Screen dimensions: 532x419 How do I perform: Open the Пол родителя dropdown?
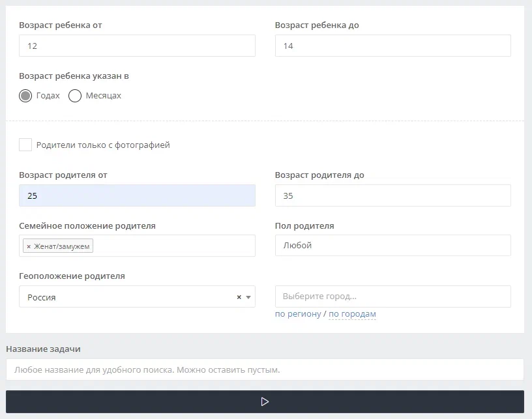(x=392, y=246)
